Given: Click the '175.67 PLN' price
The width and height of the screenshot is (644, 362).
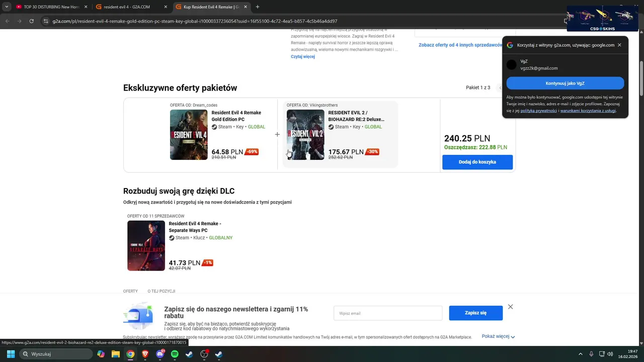Looking at the screenshot, I should (x=346, y=152).
